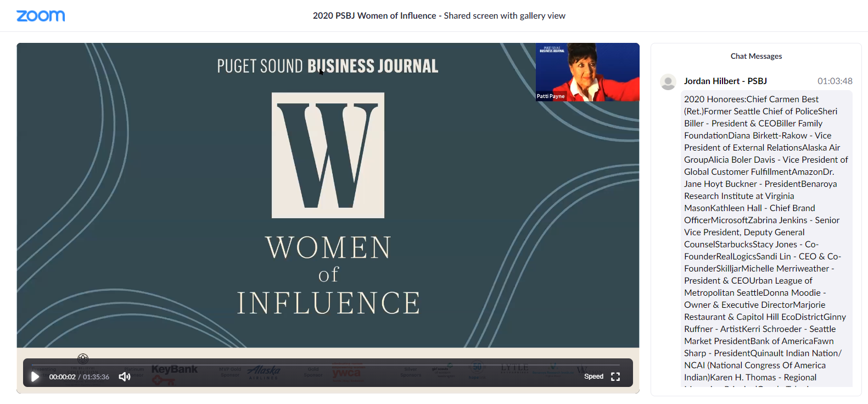868x404 pixels.
Task: Play the recording
Action: (35, 377)
